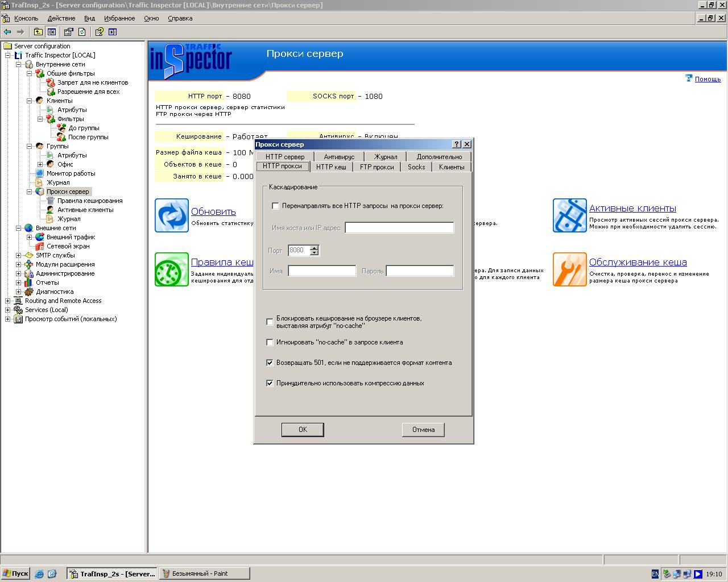Expand the Офис group node
This screenshot has width=728, height=582.
[x=40, y=164]
